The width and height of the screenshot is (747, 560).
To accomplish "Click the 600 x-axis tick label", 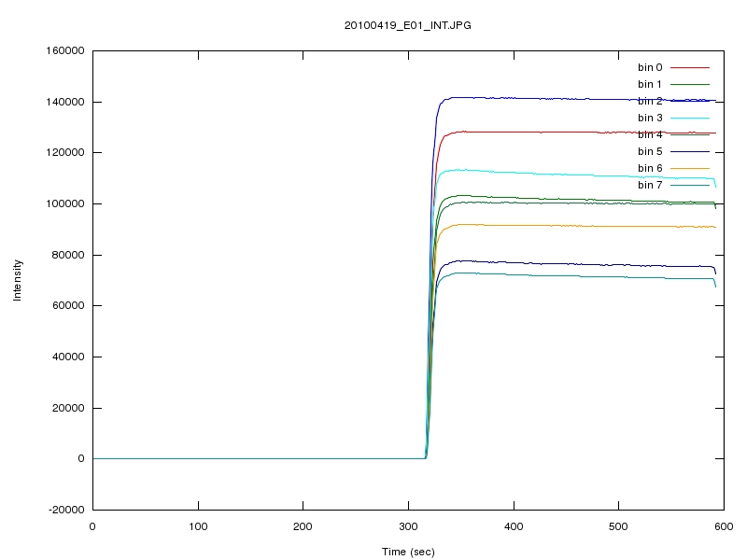I will (x=724, y=526).
